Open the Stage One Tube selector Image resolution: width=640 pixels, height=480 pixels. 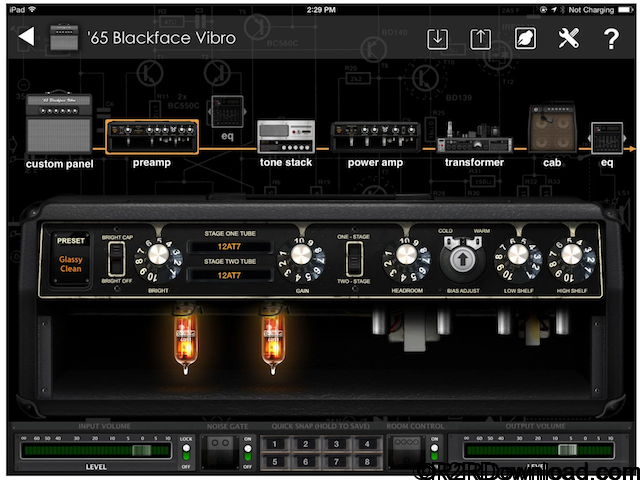tap(229, 247)
